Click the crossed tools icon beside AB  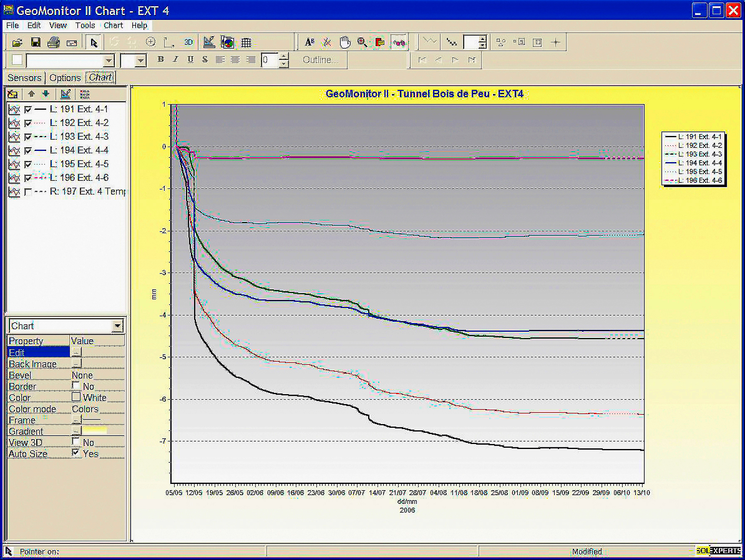pos(327,42)
